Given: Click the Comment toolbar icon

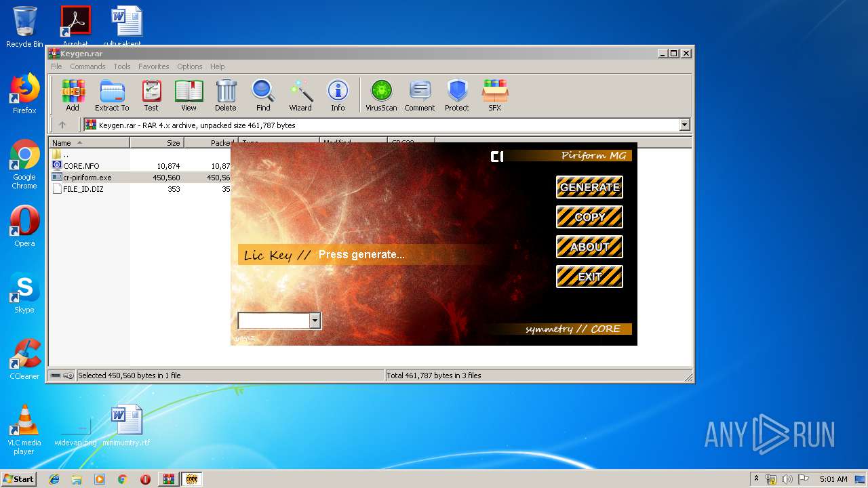Looking at the screenshot, I should [420, 95].
